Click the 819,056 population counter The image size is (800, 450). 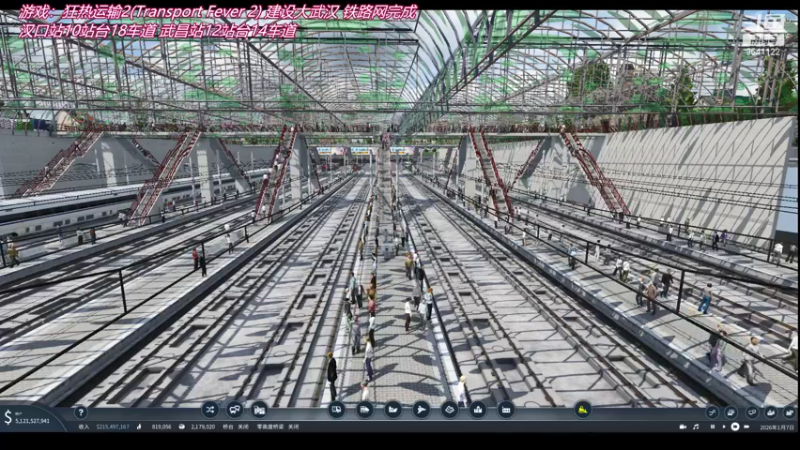click(161, 427)
